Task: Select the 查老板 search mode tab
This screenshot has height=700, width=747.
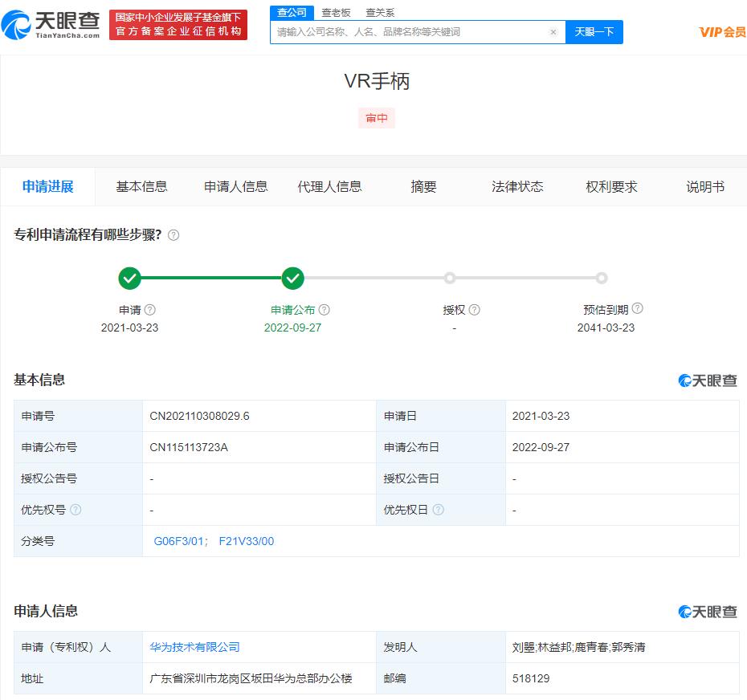Action: (x=336, y=12)
